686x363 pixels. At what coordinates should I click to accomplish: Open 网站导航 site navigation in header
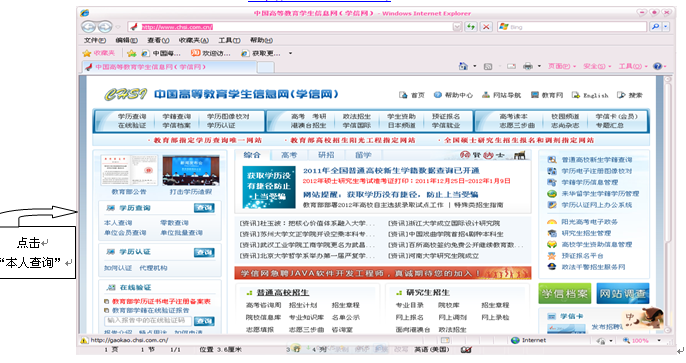501,95
